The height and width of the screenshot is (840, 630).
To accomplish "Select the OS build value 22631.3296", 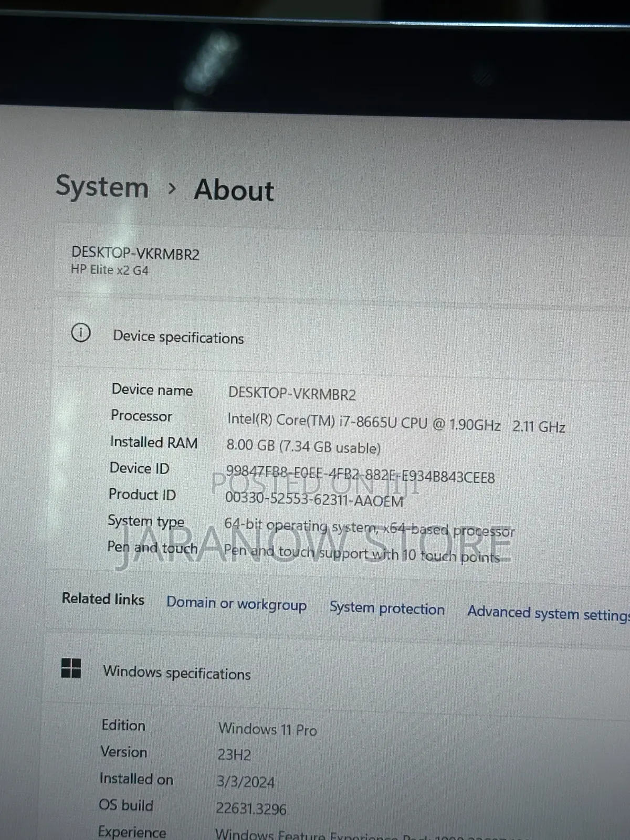I will pyautogui.click(x=251, y=808).
